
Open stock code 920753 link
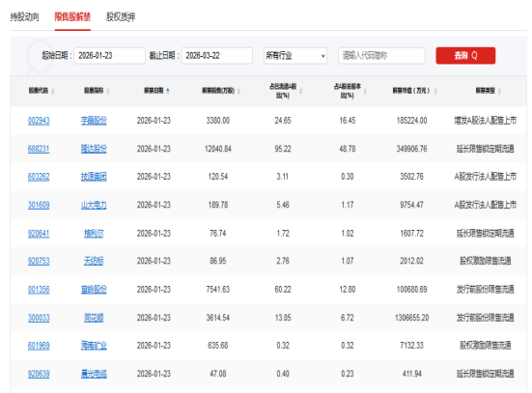point(39,261)
